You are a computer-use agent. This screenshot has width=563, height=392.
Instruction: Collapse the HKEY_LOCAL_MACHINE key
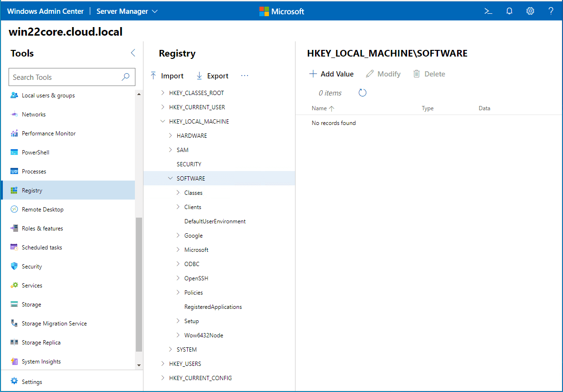coord(162,121)
